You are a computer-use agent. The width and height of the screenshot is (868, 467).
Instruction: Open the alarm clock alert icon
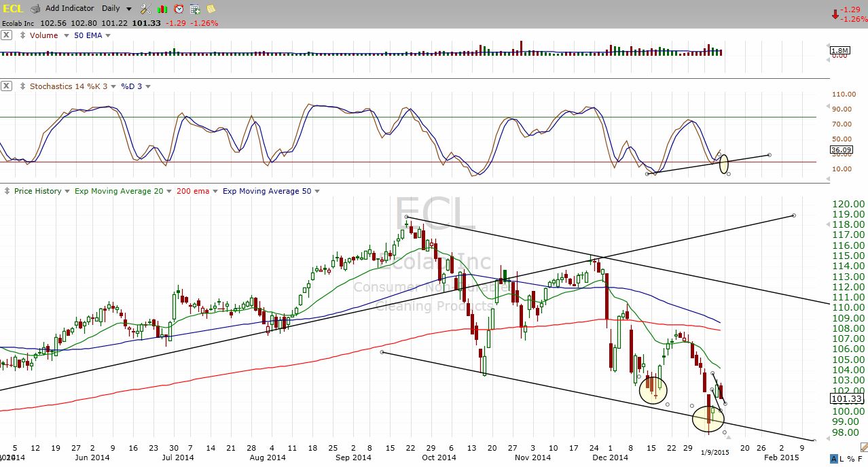click(x=179, y=9)
